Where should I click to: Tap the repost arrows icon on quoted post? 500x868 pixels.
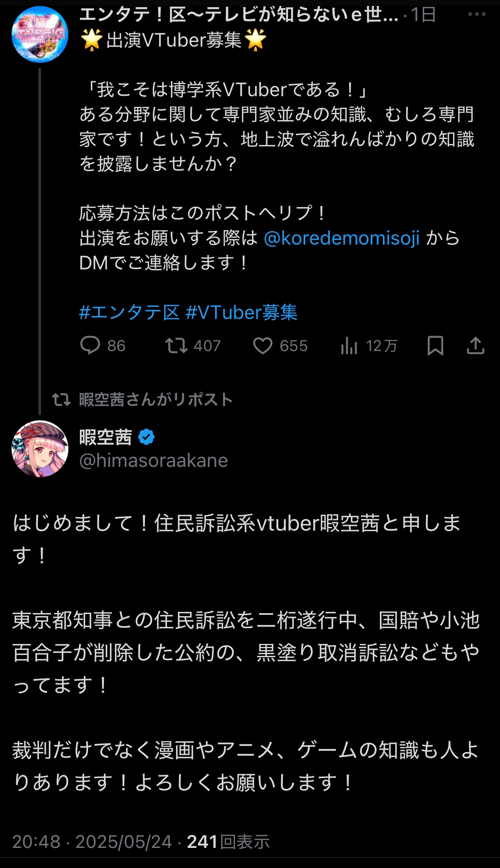pyautogui.click(x=176, y=345)
